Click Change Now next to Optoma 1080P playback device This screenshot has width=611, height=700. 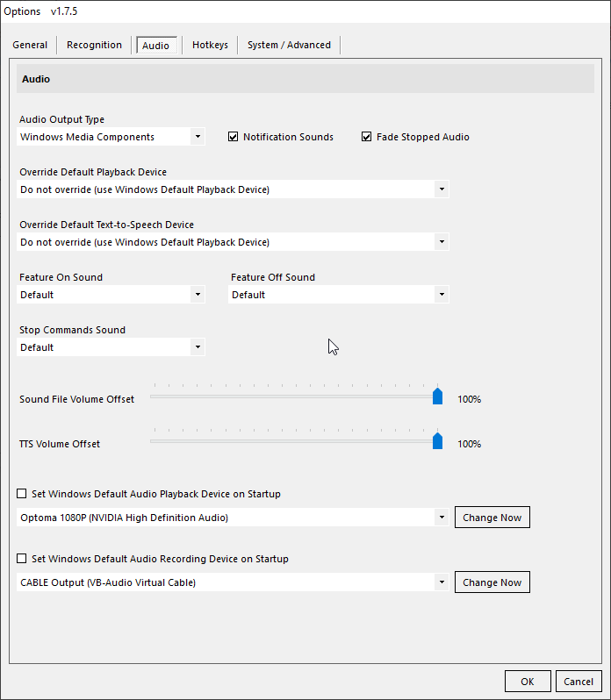(x=492, y=518)
